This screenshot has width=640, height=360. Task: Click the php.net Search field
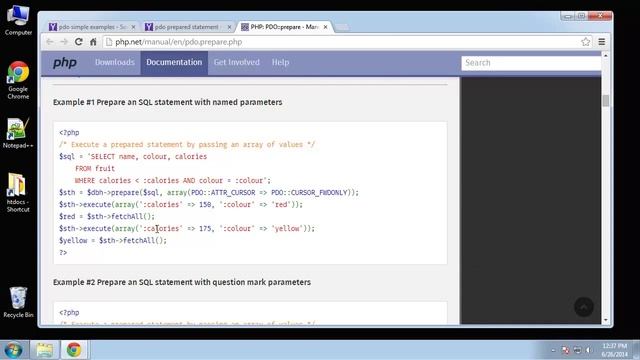click(x=531, y=63)
